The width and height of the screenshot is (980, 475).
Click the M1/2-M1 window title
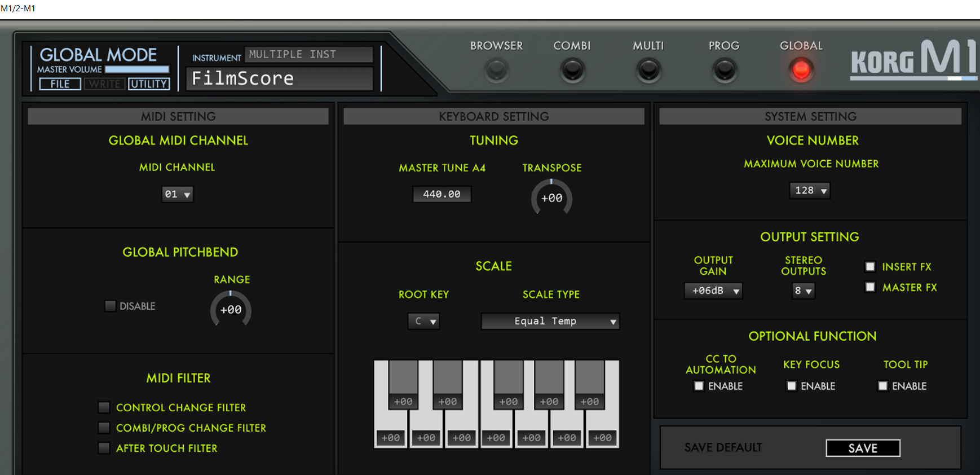18,8
